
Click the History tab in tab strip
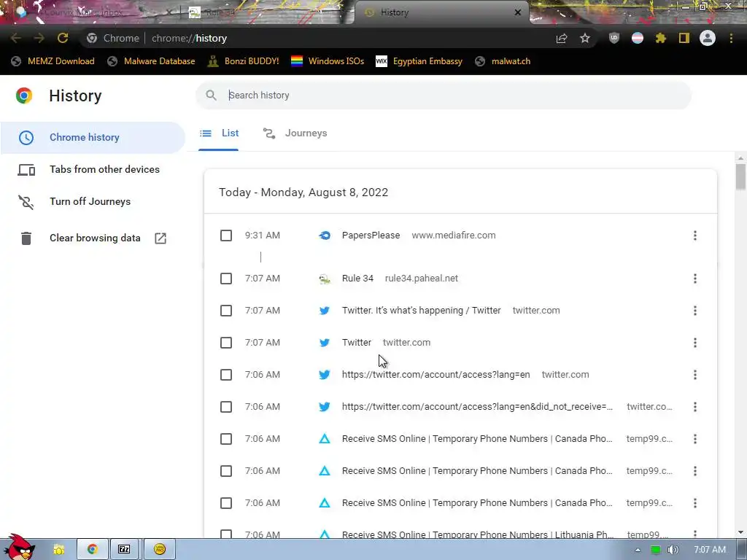click(441, 12)
